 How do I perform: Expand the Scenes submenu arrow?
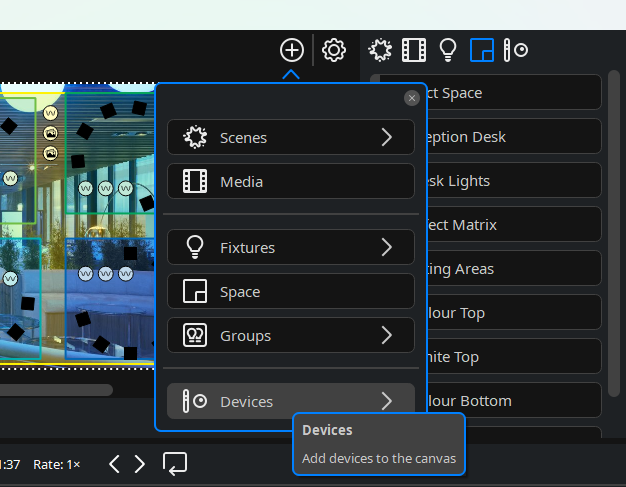coord(387,138)
